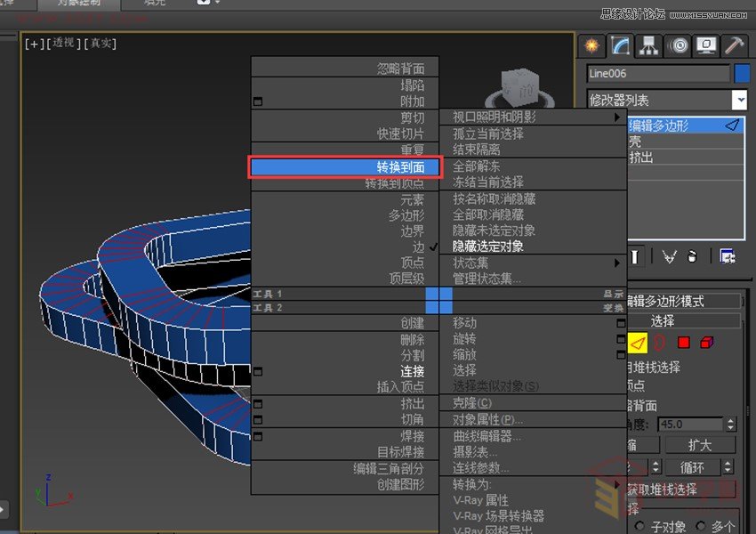The width and height of the screenshot is (756, 534).
Task: Open settings box beside 连接
Action: click(x=258, y=371)
